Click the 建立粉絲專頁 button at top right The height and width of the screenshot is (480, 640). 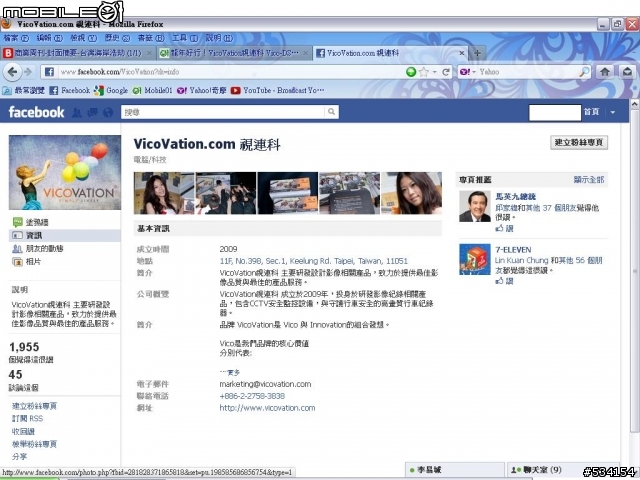[579, 142]
